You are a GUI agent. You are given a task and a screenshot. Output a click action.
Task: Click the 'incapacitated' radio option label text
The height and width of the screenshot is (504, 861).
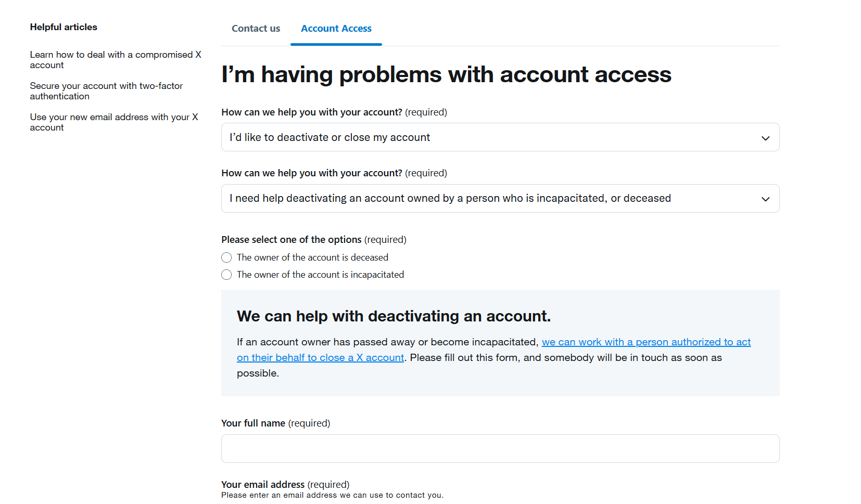(320, 275)
